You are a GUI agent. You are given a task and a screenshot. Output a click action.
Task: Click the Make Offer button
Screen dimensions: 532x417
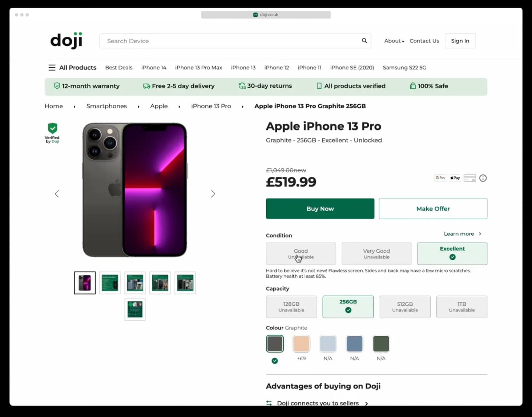(x=433, y=209)
